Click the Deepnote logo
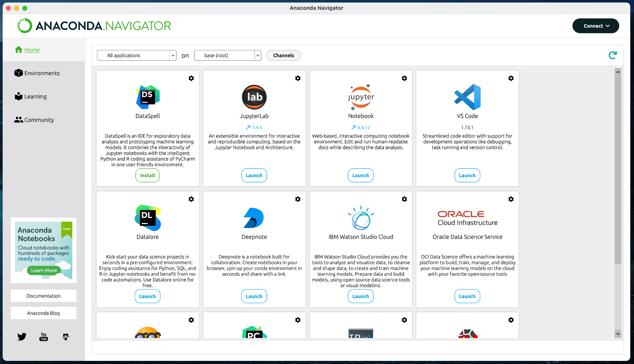This screenshot has width=634, height=364. [254, 218]
